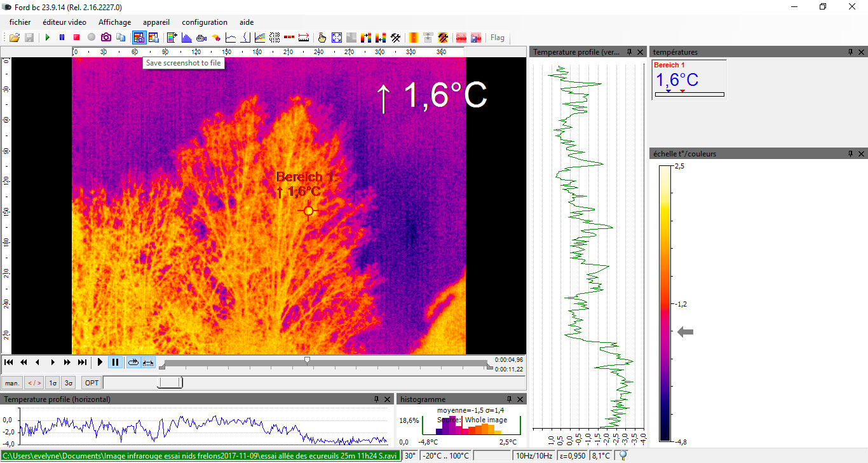Open the Affichage menu
The width and height of the screenshot is (868, 463).
(x=114, y=22)
